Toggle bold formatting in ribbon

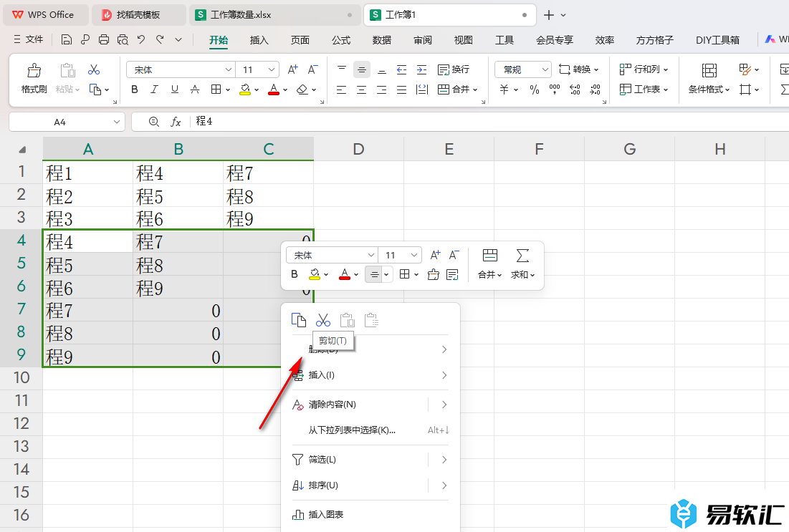pyautogui.click(x=134, y=90)
